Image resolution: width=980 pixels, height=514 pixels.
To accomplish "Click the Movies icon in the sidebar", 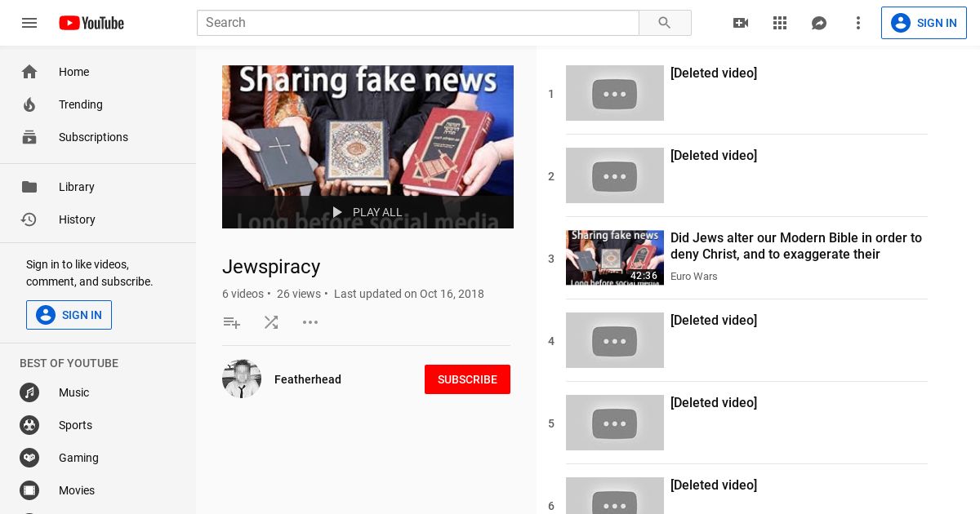I will (x=29, y=490).
